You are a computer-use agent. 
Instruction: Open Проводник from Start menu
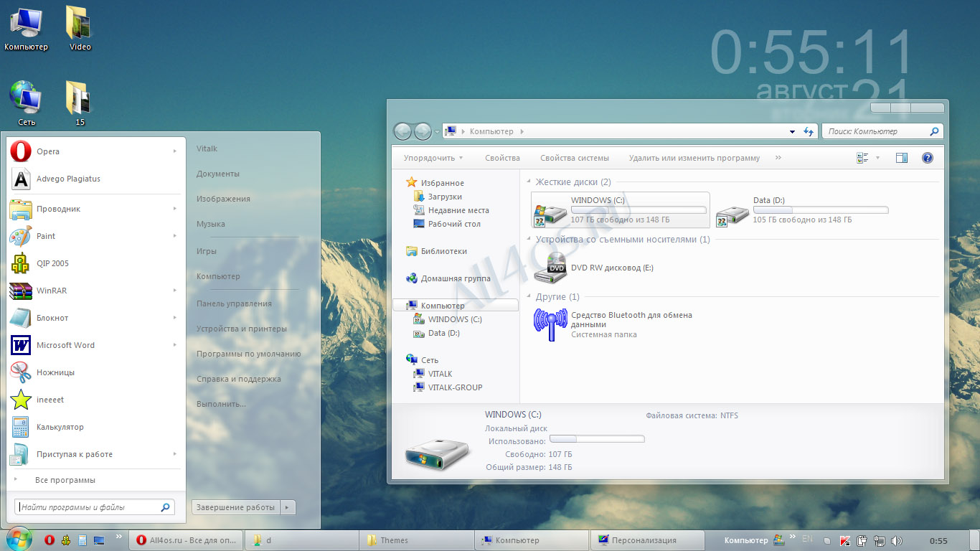(x=94, y=209)
